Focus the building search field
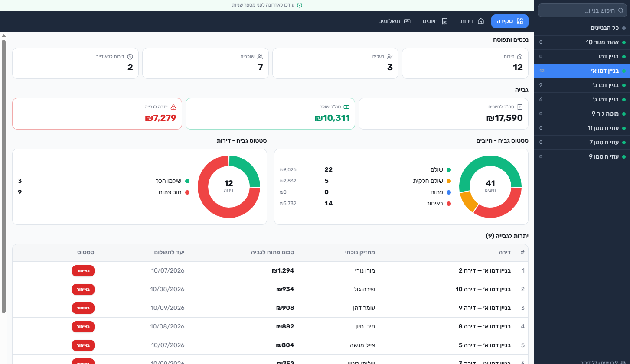Image resolution: width=630 pixels, height=364 pixels. click(x=582, y=10)
